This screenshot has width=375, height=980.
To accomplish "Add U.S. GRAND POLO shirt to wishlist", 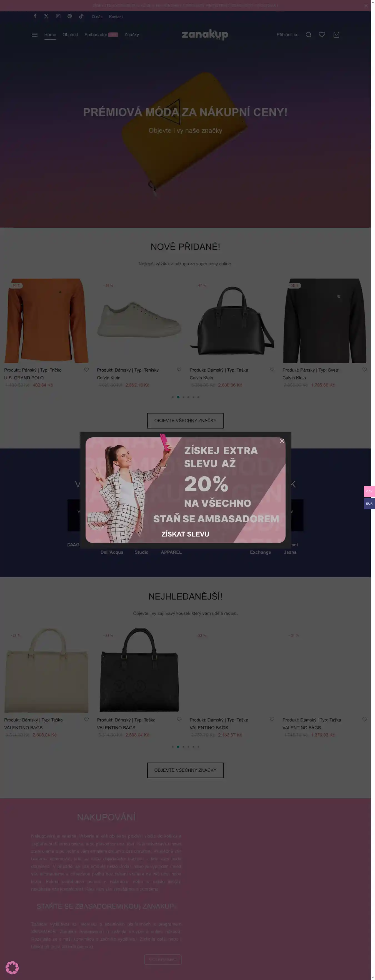I will pos(86,369).
